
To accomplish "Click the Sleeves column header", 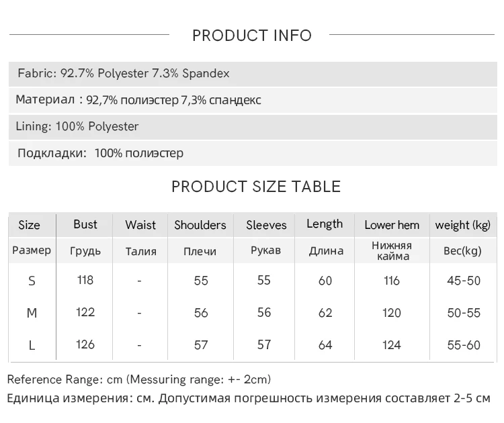I will tap(266, 225).
